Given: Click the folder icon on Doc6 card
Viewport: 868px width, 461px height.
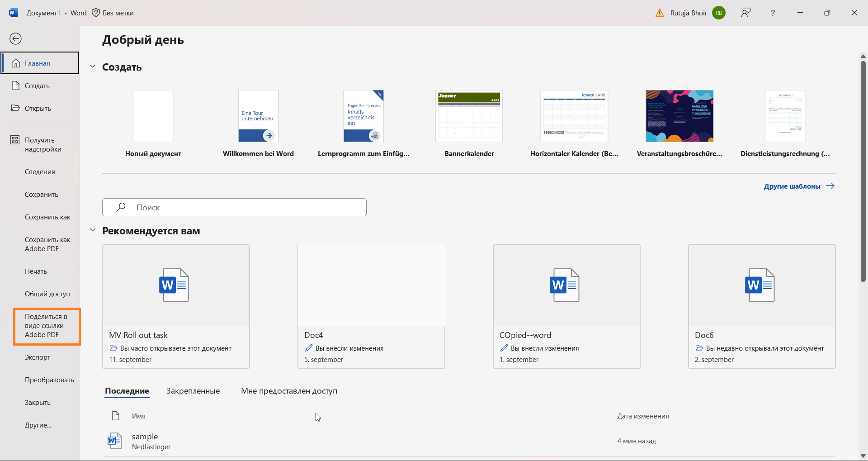Looking at the screenshot, I should coord(699,348).
